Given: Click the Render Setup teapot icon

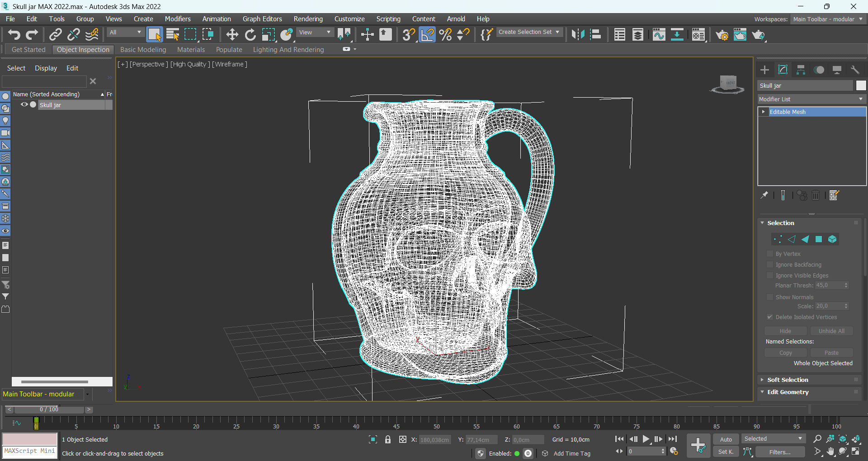Looking at the screenshot, I should (722, 35).
